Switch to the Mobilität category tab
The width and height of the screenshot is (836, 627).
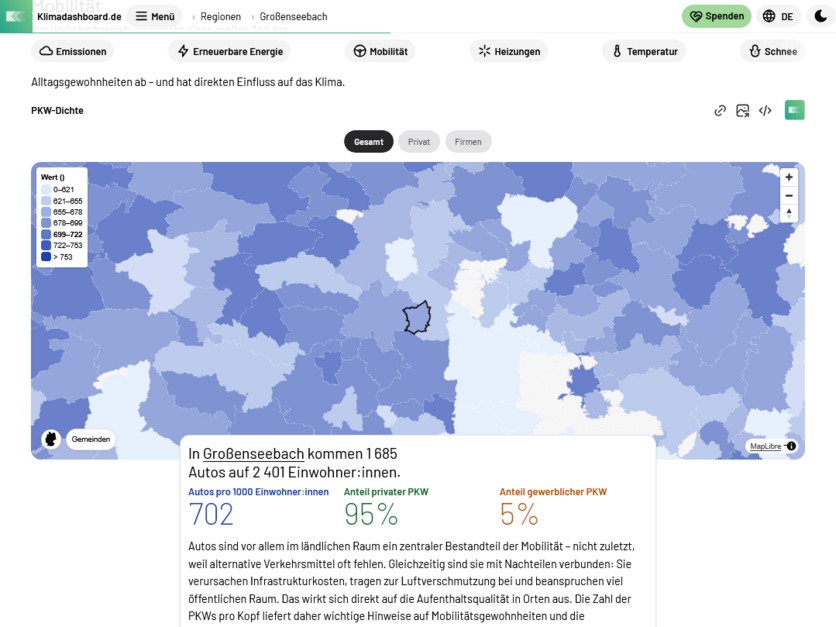coord(380,50)
